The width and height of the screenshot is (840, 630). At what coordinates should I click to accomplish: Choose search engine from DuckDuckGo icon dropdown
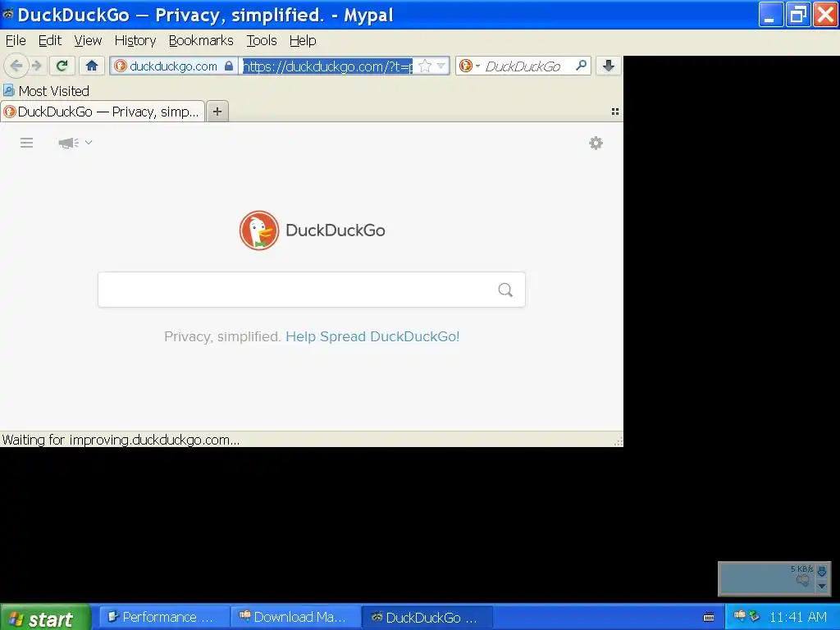click(x=468, y=66)
